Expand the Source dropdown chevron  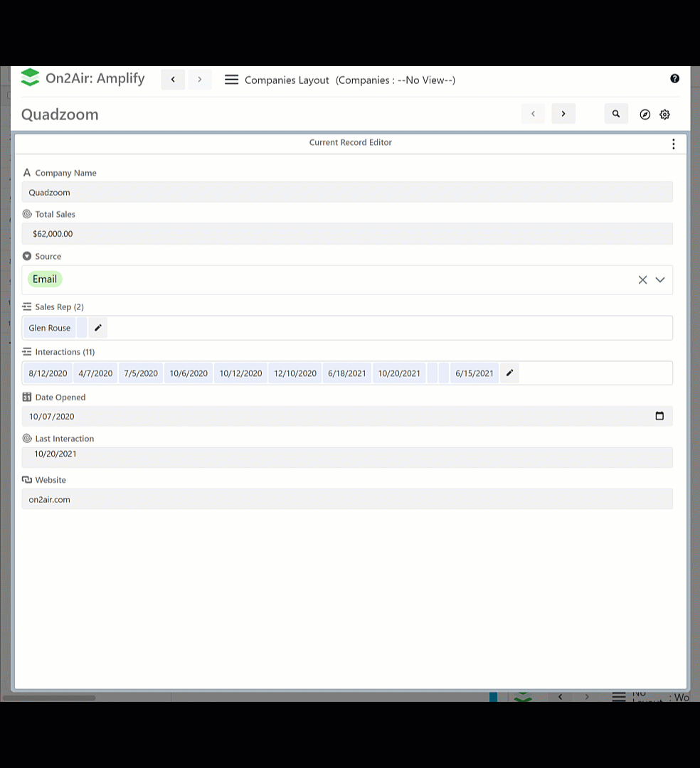coord(660,279)
